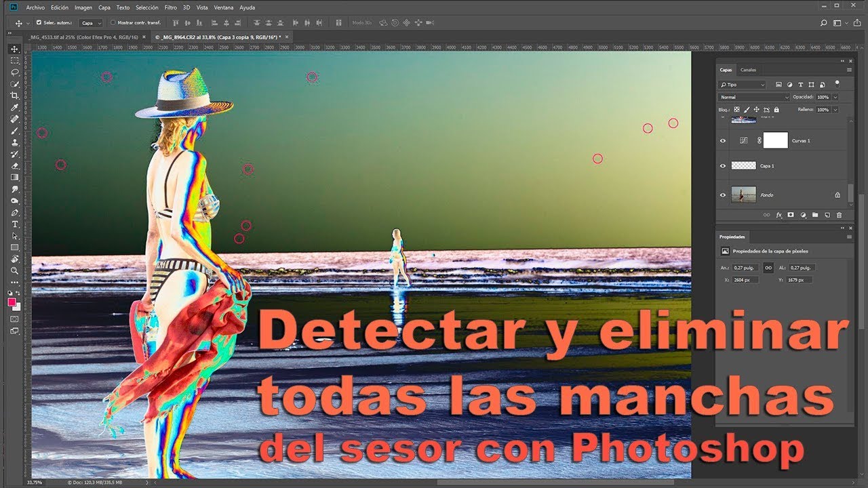
Task: Open the Opacidad dropdown arrow
Action: pyautogui.click(x=835, y=97)
